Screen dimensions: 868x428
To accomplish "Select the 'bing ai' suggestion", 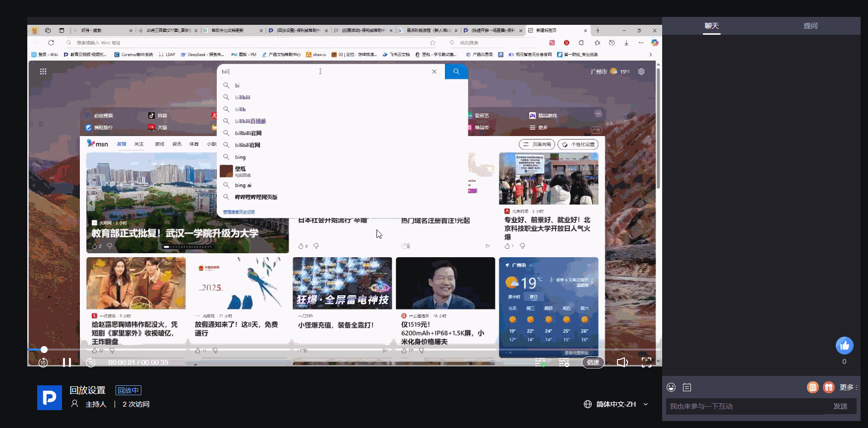I will 243,185.
